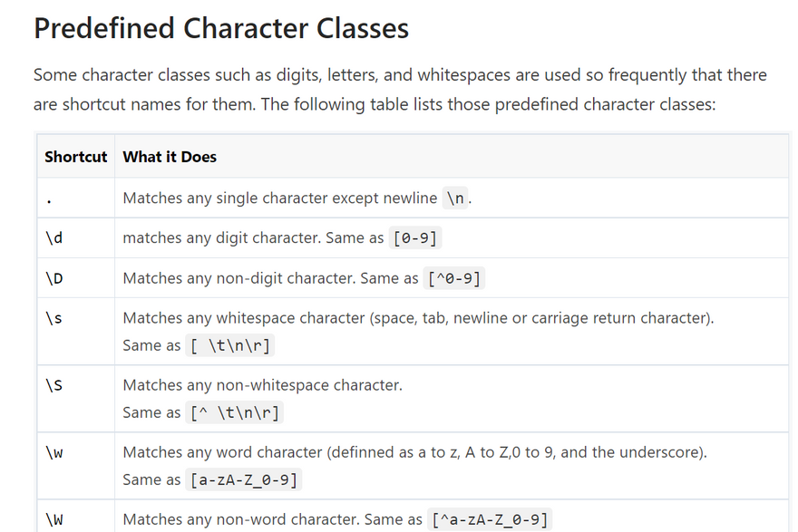Click the [ \t\n\r] code snippet

pyautogui.click(x=230, y=345)
